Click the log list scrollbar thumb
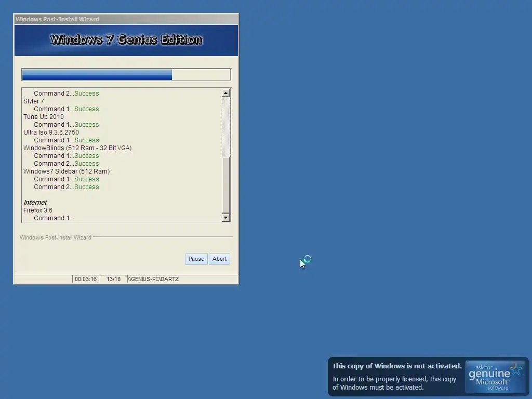The image size is (532, 399). pyautogui.click(x=225, y=185)
